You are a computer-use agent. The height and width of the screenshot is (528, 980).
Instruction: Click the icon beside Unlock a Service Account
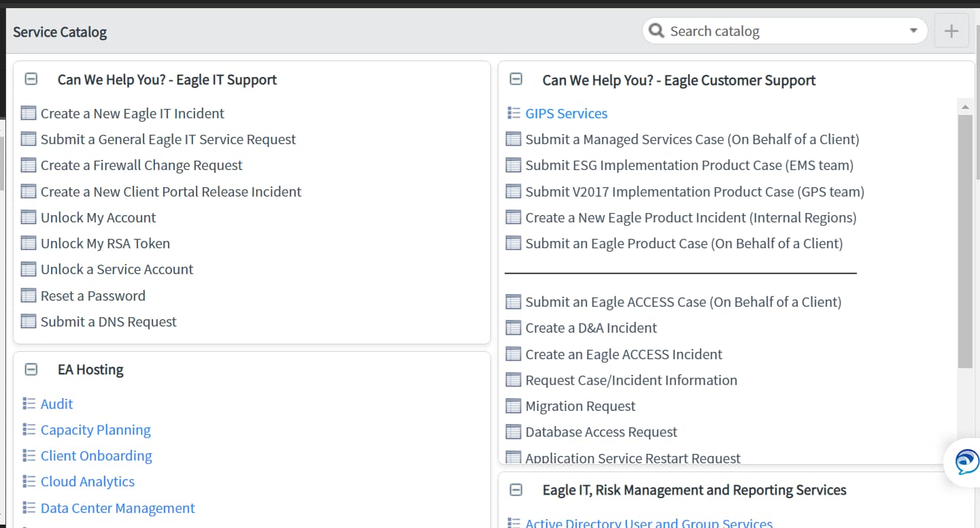pyautogui.click(x=28, y=269)
